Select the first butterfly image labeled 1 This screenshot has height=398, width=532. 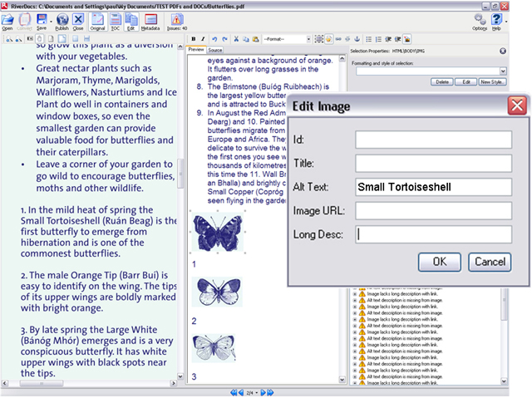tap(218, 232)
